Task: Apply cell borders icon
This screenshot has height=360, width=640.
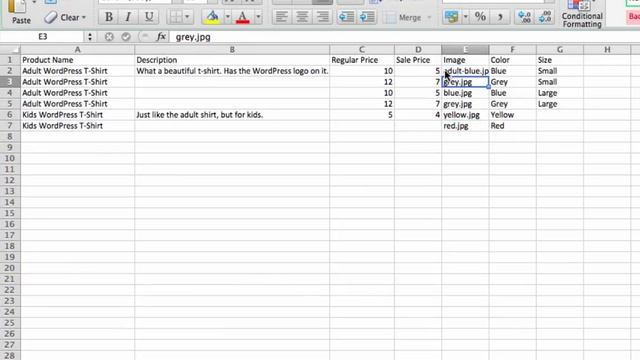Action: (x=176, y=17)
